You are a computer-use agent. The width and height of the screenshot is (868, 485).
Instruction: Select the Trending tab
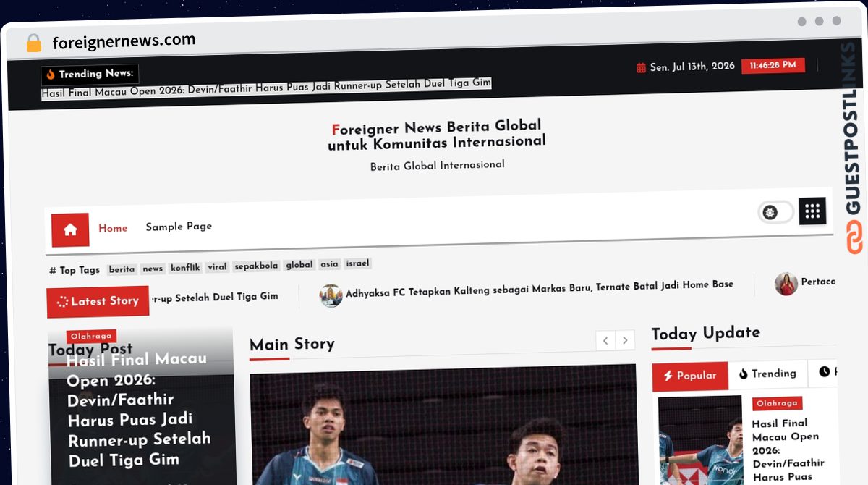tap(767, 374)
